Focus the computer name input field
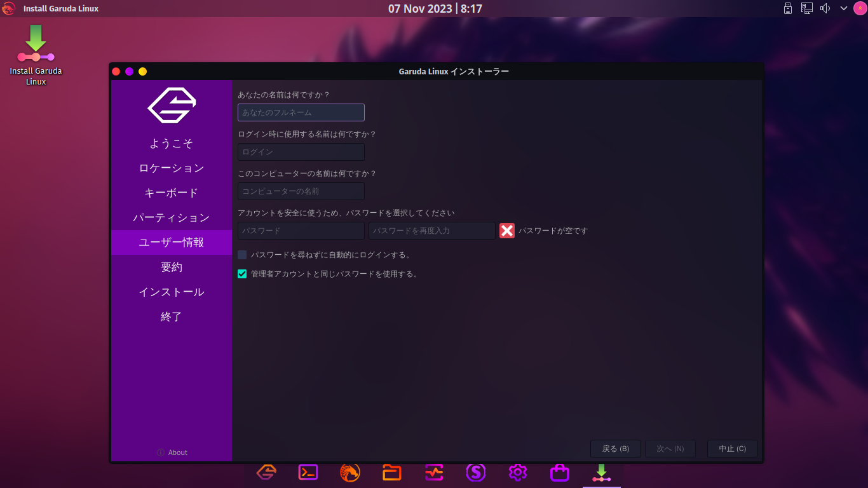868x488 pixels. (x=301, y=191)
